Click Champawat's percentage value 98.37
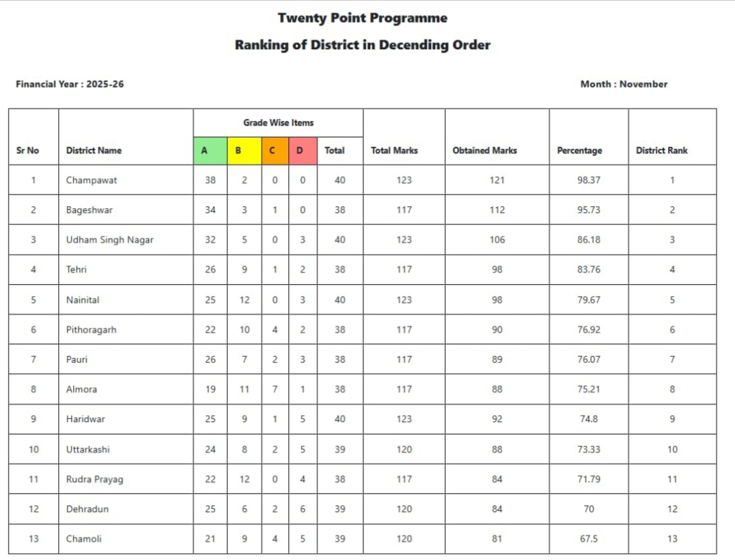Viewport: 735px width, 560px height. tap(588, 180)
